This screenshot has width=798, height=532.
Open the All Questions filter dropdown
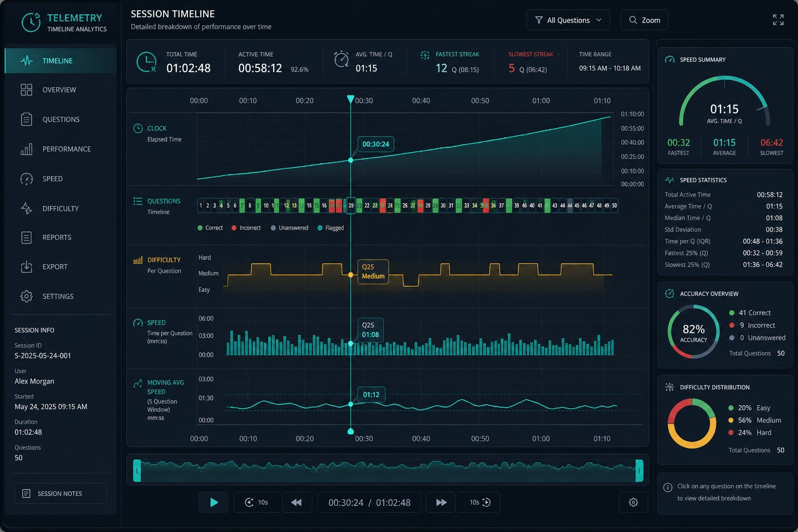point(568,20)
